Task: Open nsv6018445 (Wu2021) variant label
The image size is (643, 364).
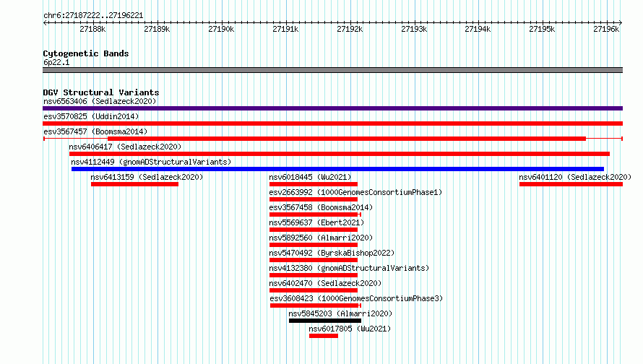Action: [x=310, y=177]
